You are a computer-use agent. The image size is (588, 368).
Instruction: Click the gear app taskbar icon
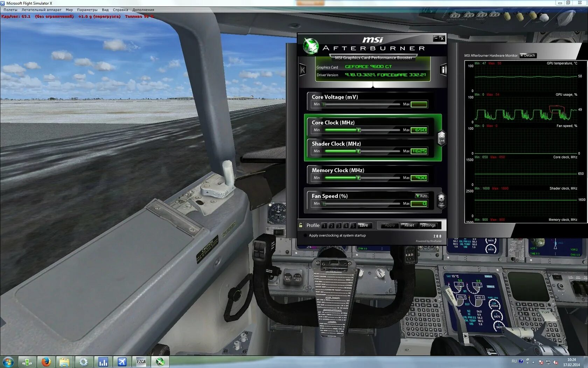pos(84,362)
